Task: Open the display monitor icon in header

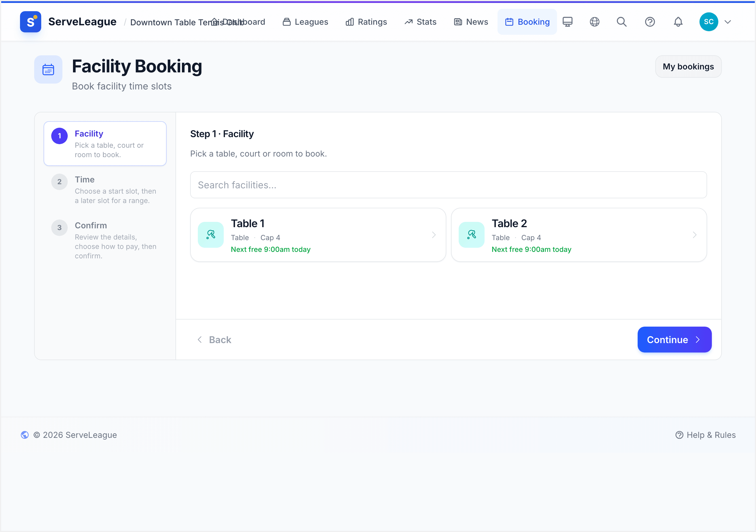Action: (x=567, y=22)
